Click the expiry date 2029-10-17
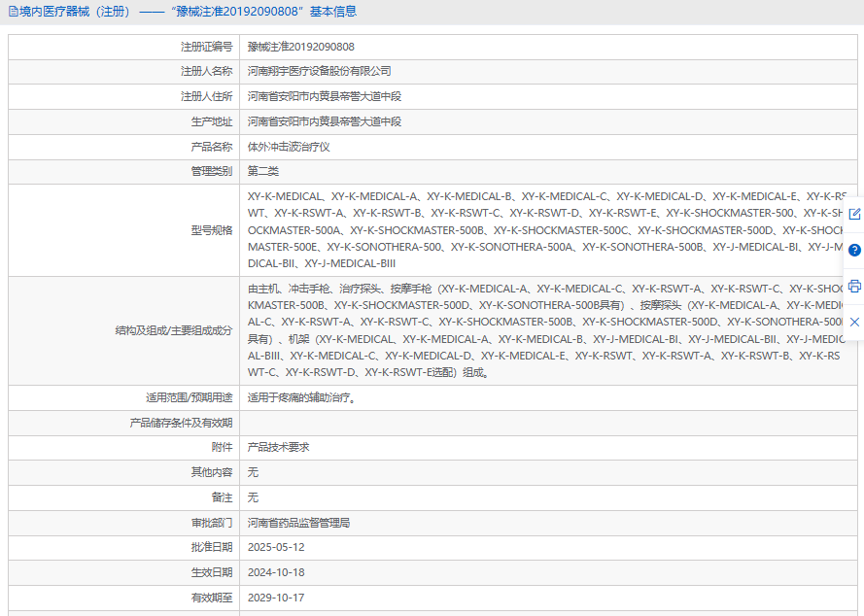This screenshot has width=864, height=616. pos(276,598)
